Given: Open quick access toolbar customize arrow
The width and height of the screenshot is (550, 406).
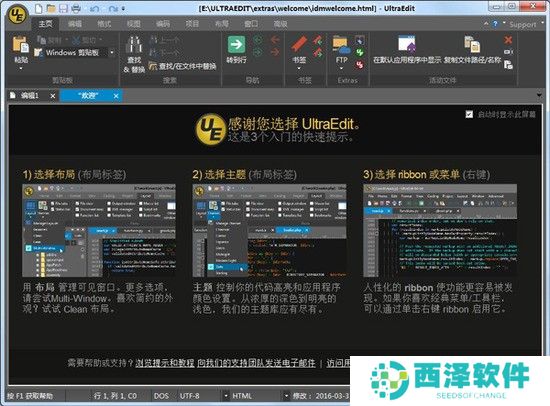Looking at the screenshot, I should point(123,8).
